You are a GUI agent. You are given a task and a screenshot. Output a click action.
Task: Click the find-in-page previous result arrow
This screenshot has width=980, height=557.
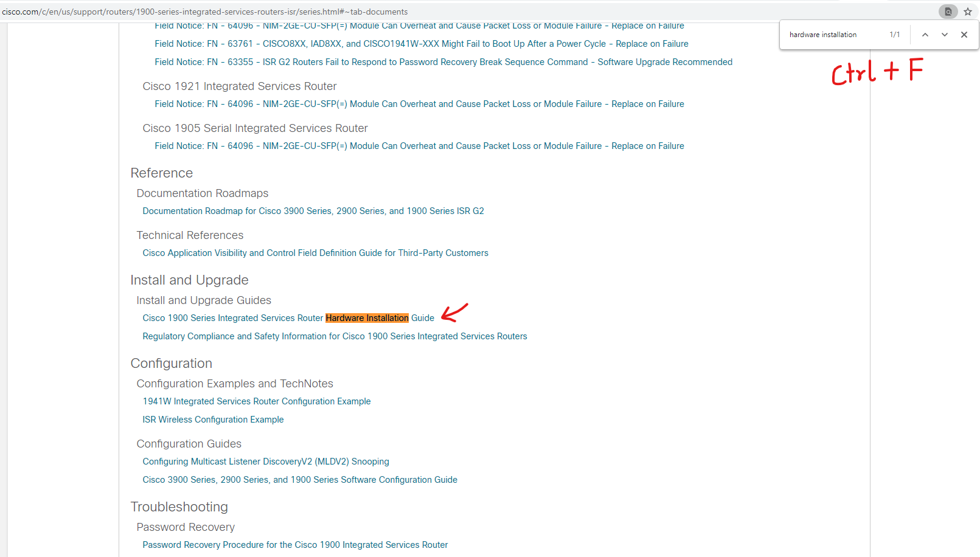(x=925, y=35)
